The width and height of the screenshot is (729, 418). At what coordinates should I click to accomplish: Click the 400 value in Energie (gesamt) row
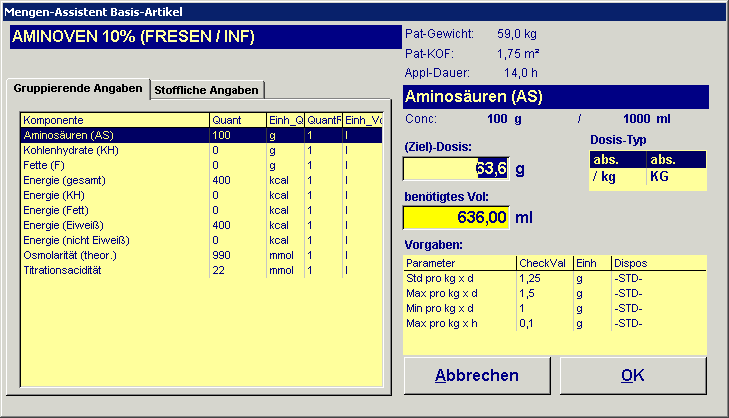(x=238, y=180)
